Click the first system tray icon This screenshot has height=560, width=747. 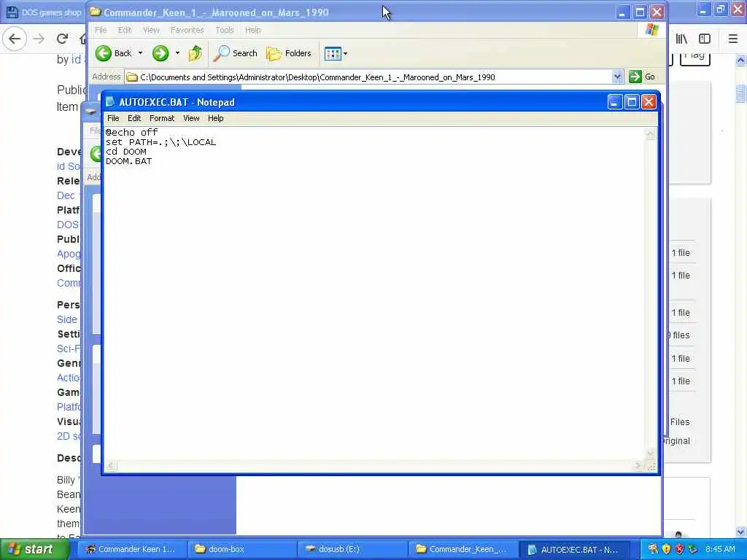pos(653,549)
